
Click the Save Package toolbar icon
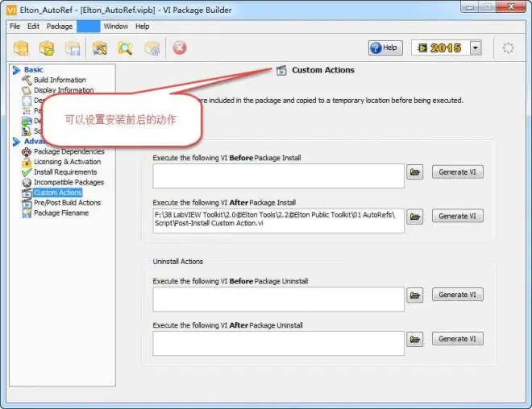click(73, 48)
